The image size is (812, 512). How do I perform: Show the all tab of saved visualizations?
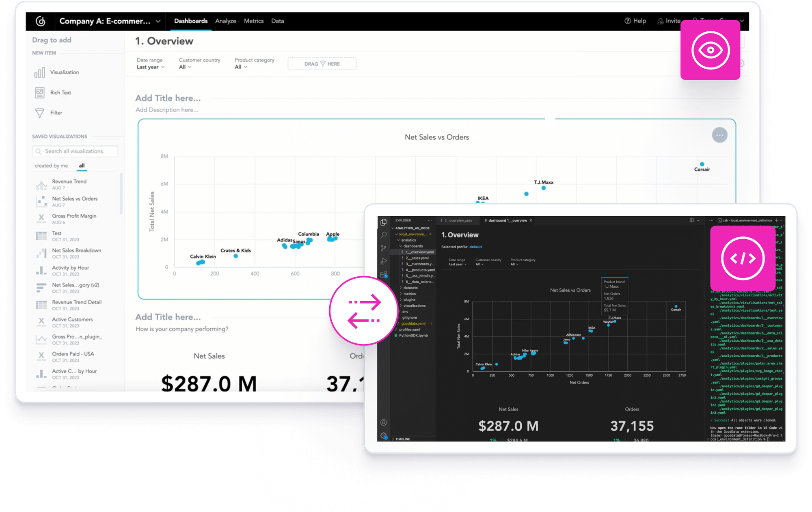pyautogui.click(x=82, y=165)
